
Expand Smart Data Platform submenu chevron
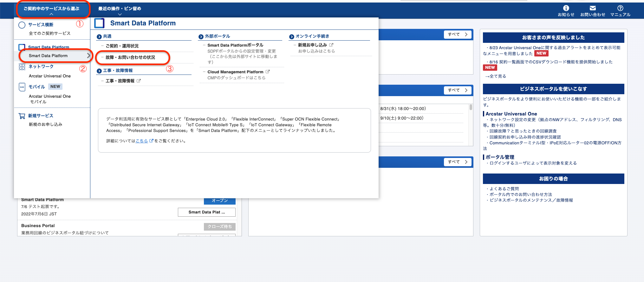88,56
